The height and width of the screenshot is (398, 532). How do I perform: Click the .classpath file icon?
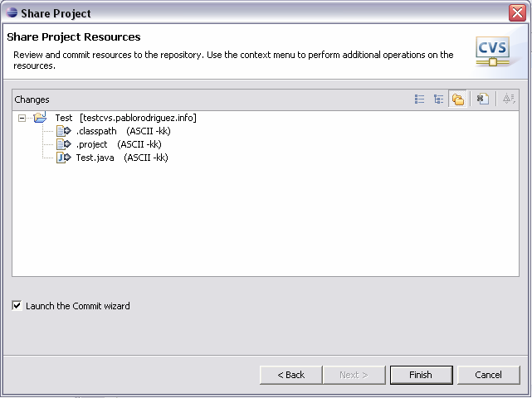[63, 131]
